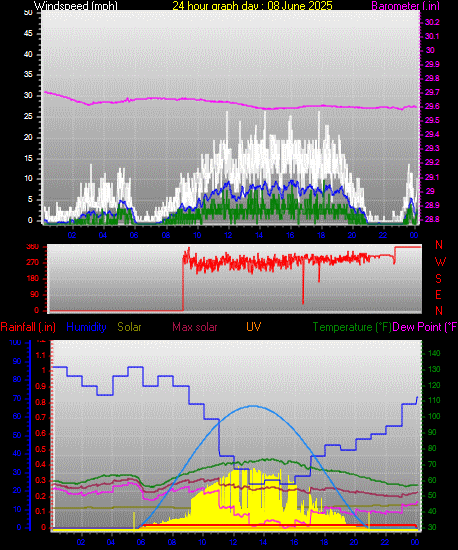Click the '29.9' barometer axis value
The width and height of the screenshot is (458, 550).
(432, 65)
